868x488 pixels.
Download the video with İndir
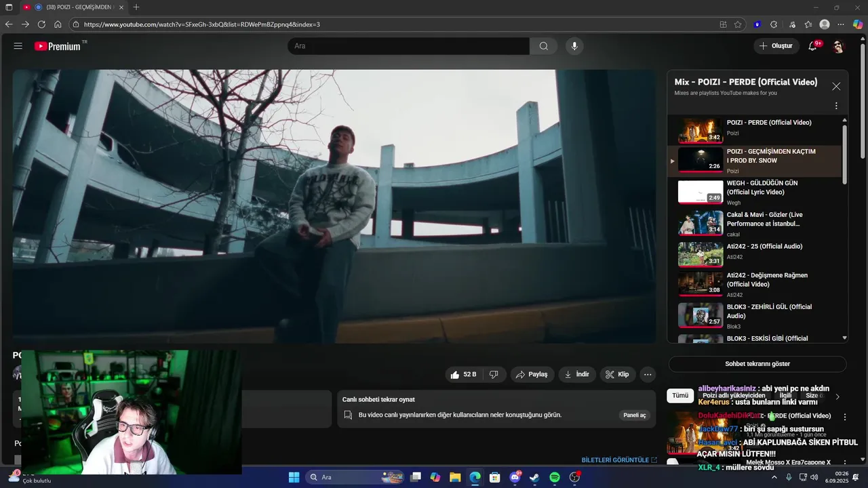(x=576, y=374)
